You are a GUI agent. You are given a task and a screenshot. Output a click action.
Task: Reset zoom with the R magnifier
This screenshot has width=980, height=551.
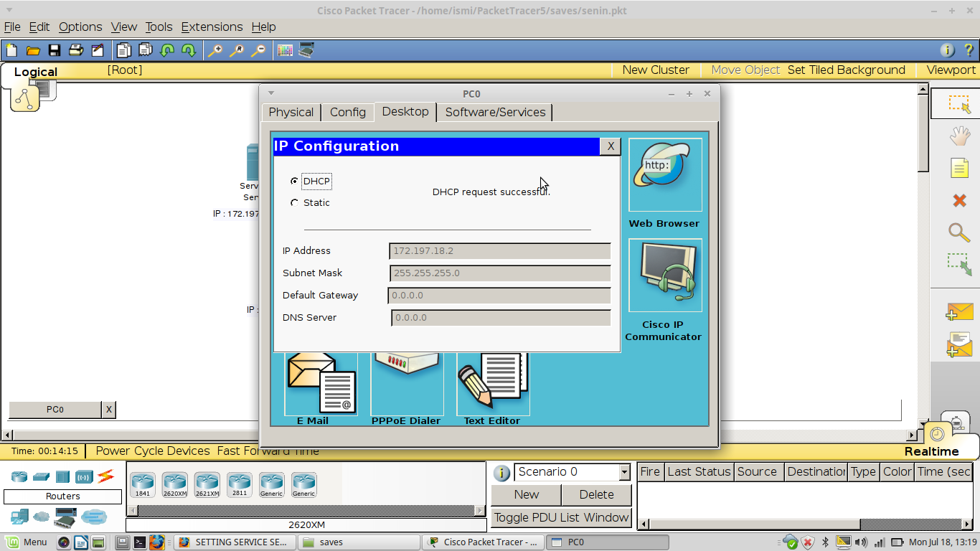click(x=236, y=50)
